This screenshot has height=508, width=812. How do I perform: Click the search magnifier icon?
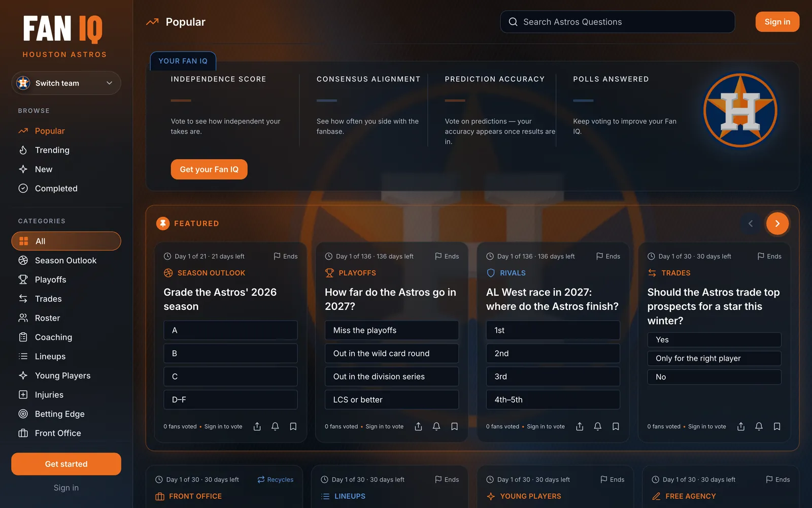pyautogui.click(x=513, y=22)
